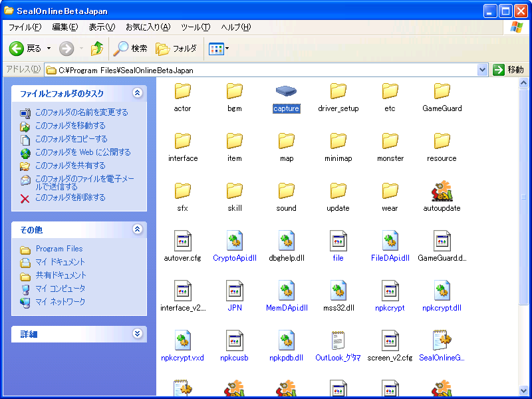532x399 pixels.
Task: Collapse the File and Folder Tasks panel
Action: tap(138, 93)
